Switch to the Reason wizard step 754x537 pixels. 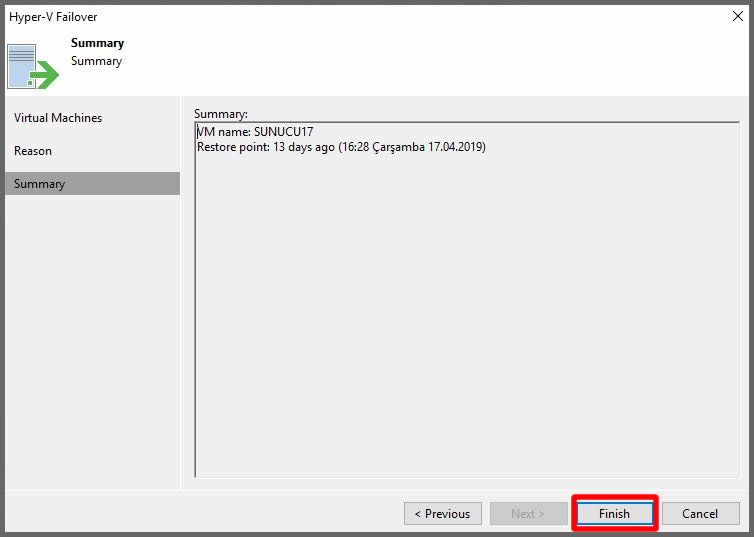pyautogui.click(x=33, y=151)
